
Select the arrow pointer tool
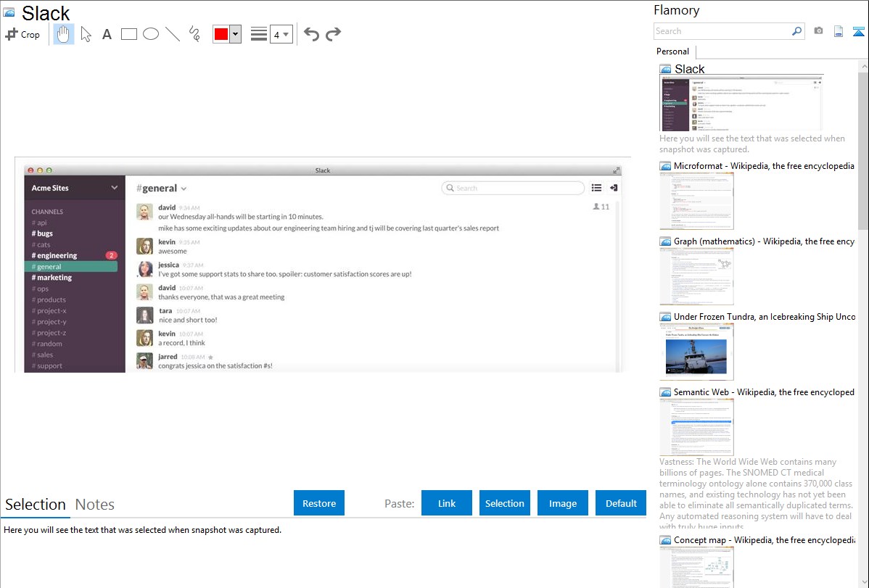[86, 34]
